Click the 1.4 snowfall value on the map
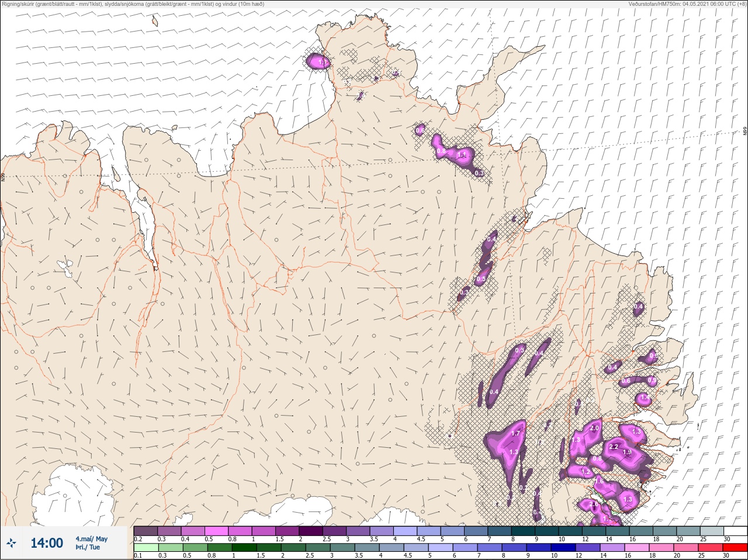The width and height of the screenshot is (748, 560). [645, 398]
